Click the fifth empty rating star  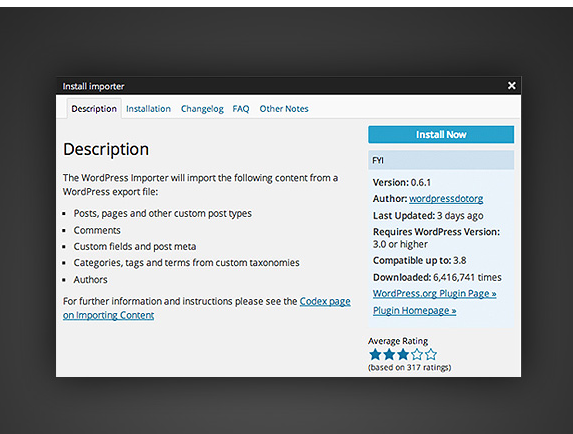click(431, 354)
